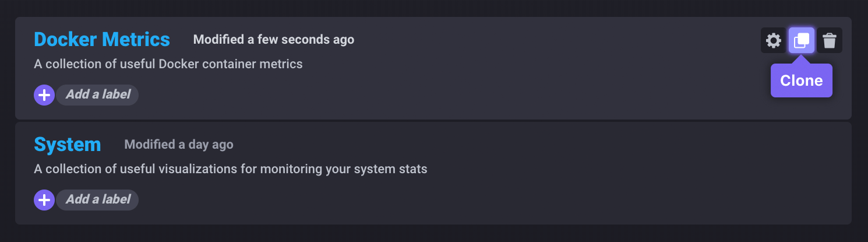This screenshot has width=868, height=242.
Task: Click plus icon on System card
Action: coord(44,200)
